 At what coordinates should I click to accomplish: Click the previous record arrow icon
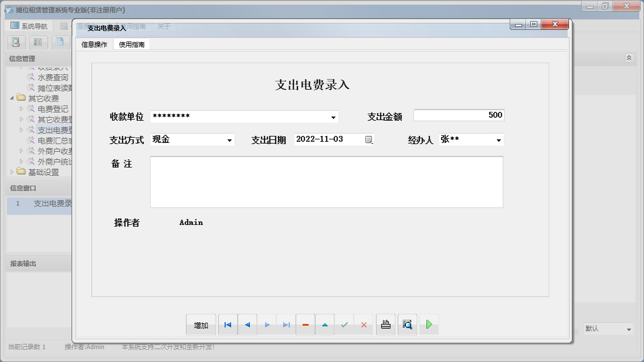click(247, 324)
